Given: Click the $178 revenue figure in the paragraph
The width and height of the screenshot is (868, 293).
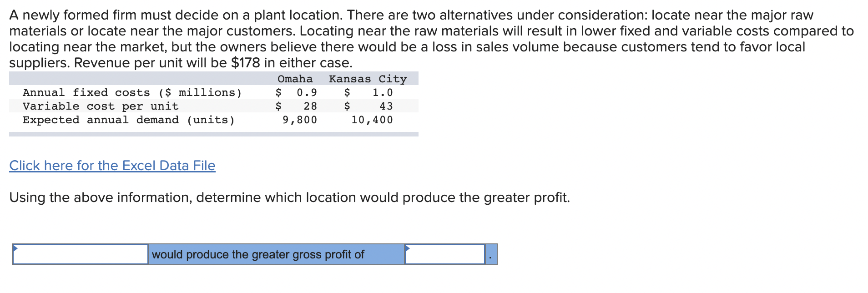Looking at the screenshot, I should (246, 63).
